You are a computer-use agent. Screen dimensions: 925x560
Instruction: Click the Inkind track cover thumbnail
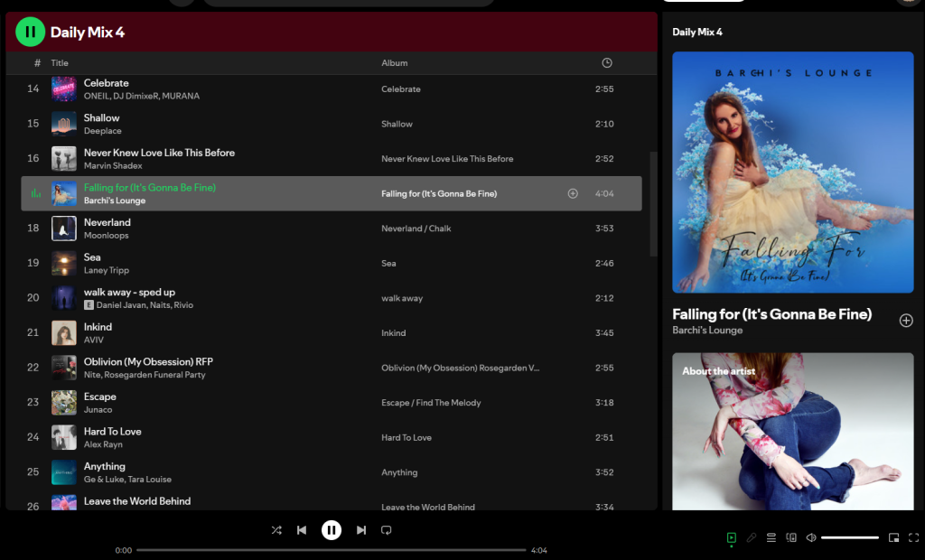click(64, 332)
